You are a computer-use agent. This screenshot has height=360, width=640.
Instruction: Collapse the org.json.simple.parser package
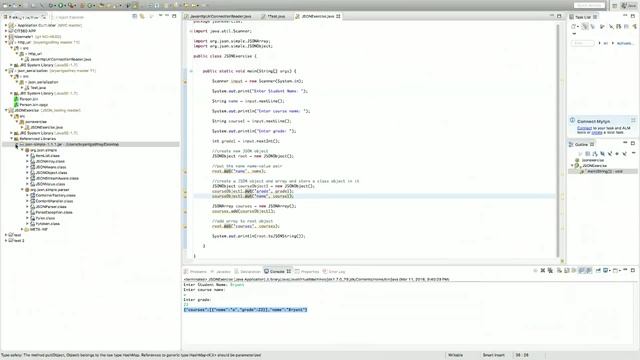pyautogui.click(x=22, y=190)
